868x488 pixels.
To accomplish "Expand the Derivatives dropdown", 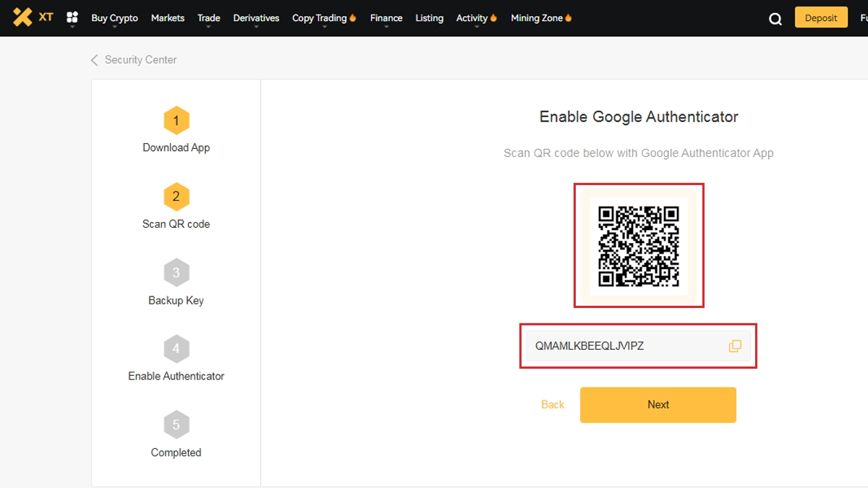I will [x=256, y=18].
